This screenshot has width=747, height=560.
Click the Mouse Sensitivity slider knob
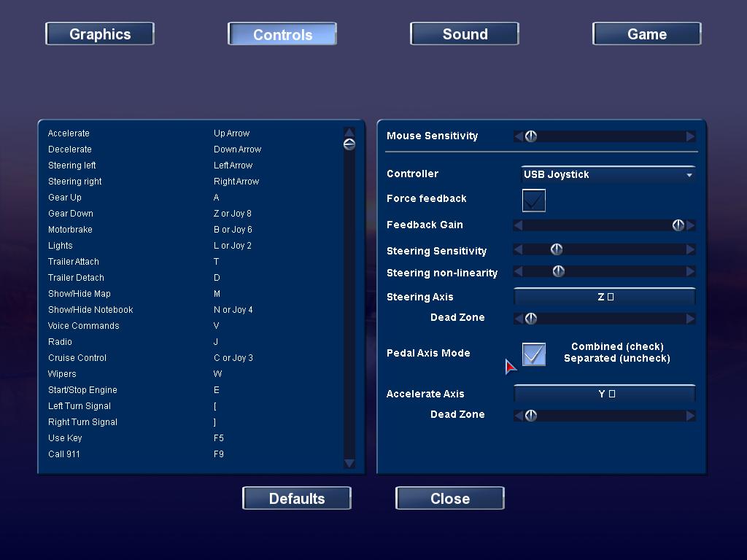[531, 136]
